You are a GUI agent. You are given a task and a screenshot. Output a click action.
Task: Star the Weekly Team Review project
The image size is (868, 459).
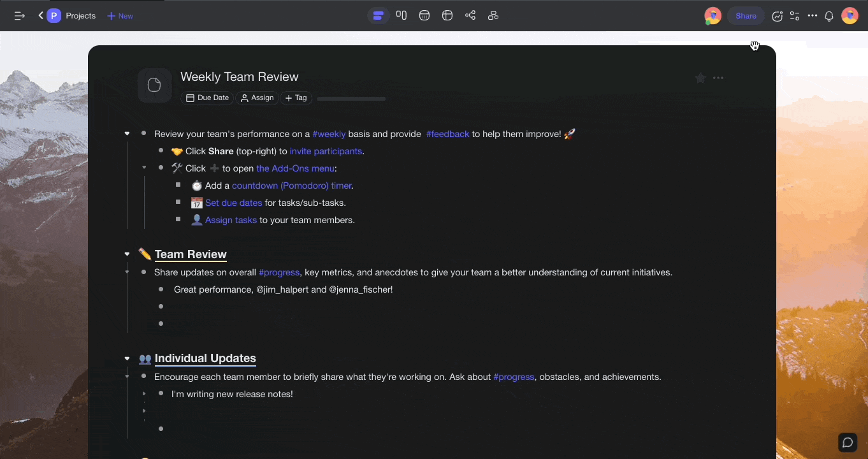700,77
